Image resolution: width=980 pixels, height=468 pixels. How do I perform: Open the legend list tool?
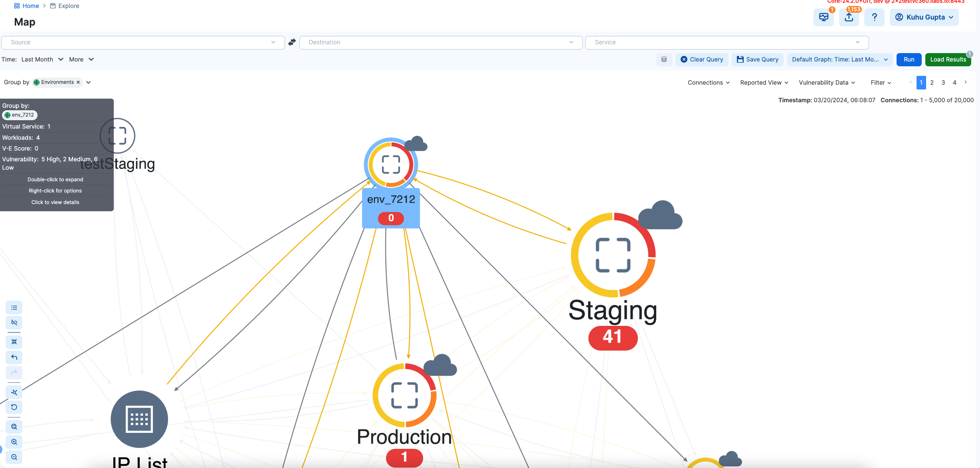click(x=14, y=307)
